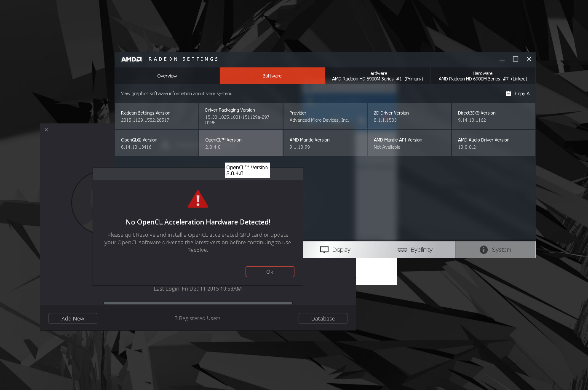
Task: Select the Provider tile
Action: [x=325, y=116]
